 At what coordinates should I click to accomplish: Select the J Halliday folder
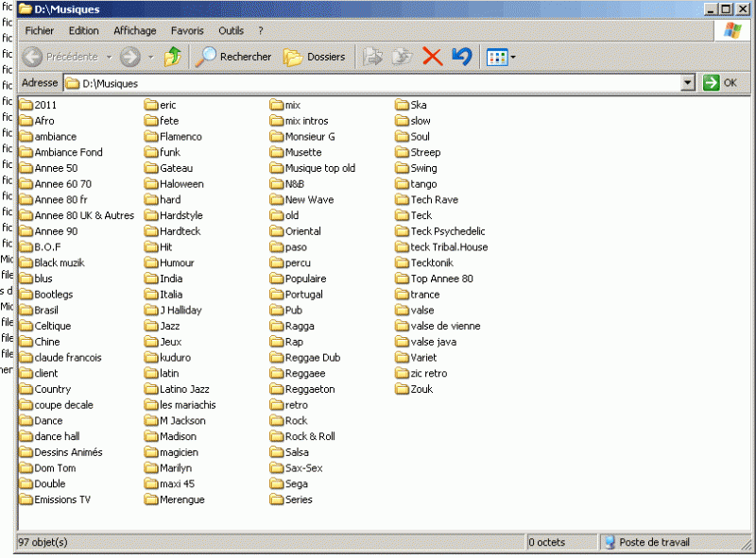coord(173,311)
